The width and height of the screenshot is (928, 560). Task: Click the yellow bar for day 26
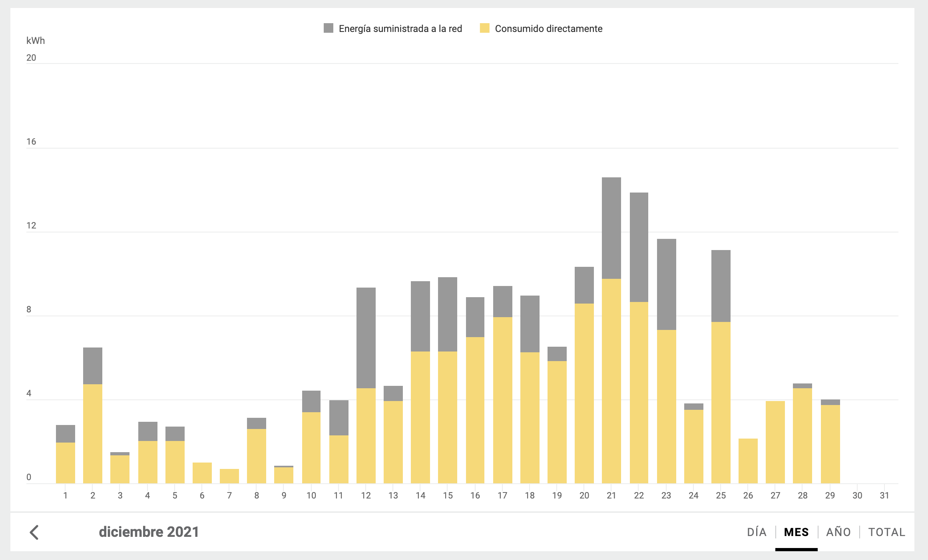[x=748, y=461]
